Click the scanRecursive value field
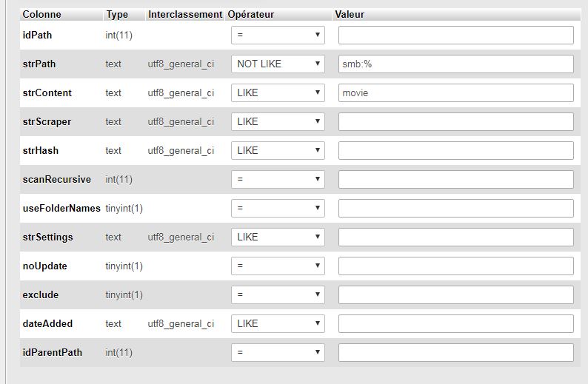This screenshot has width=588, height=384. (x=455, y=179)
